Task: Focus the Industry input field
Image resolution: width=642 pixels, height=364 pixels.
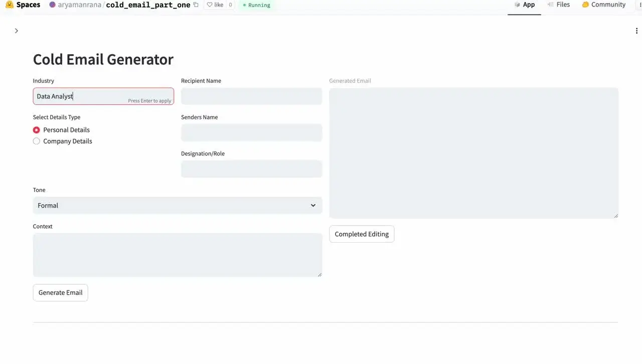Action: [103, 96]
